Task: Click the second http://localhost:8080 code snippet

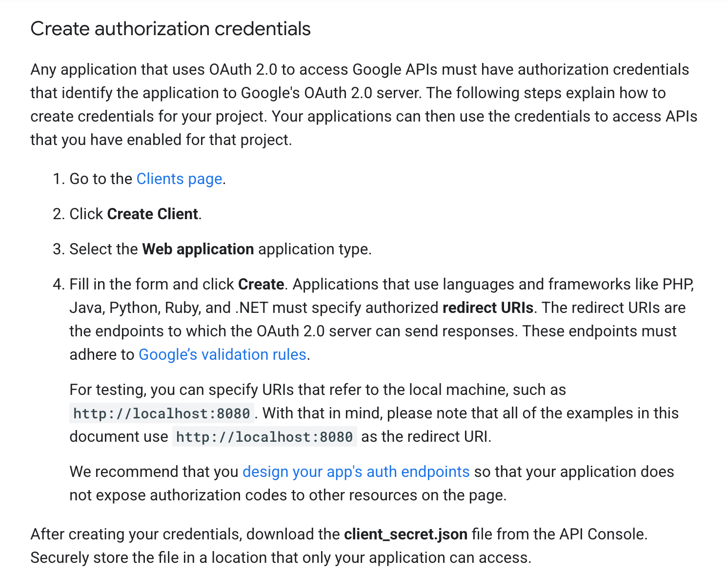Action: point(264,437)
